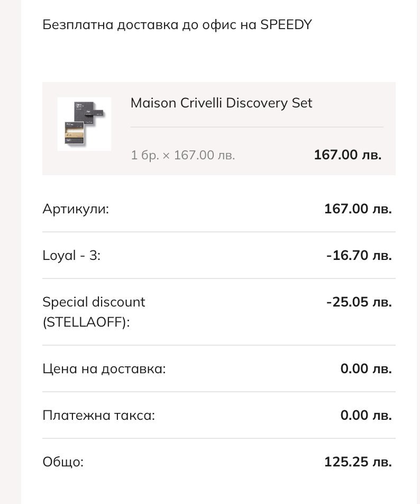Click the 'Special discount' words
This screenshot has height=504, width=420.
(x=94, y=302)
